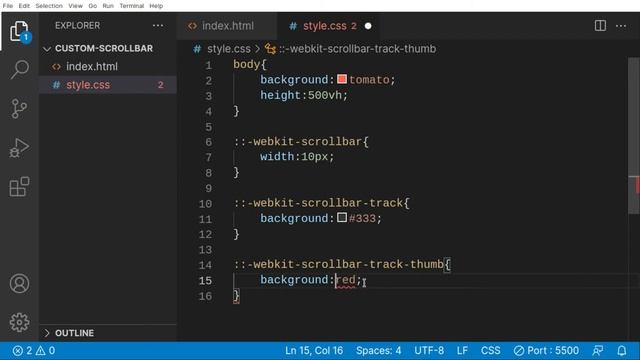This screenshot has width=640, height=360.
Task: Click style.css in the breadcrumb
Action: tap(229, 49)
